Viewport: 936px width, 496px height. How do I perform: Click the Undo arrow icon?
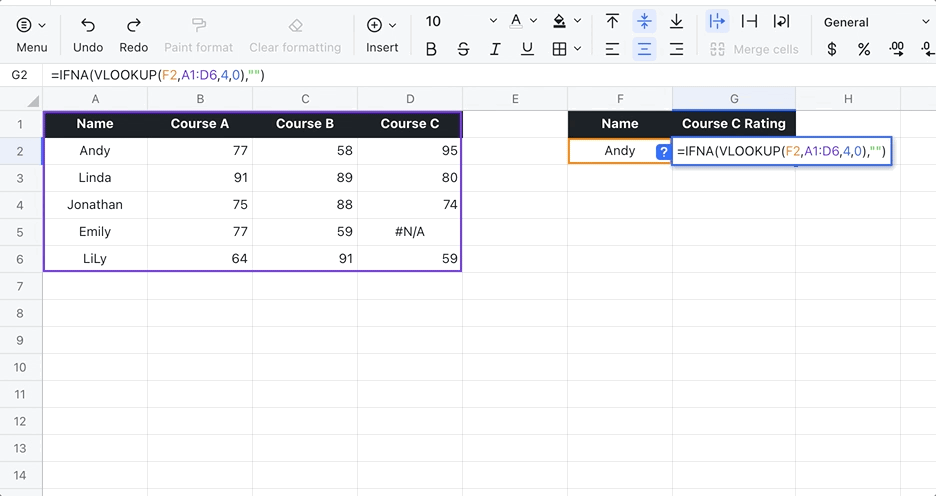pos(88,25)
